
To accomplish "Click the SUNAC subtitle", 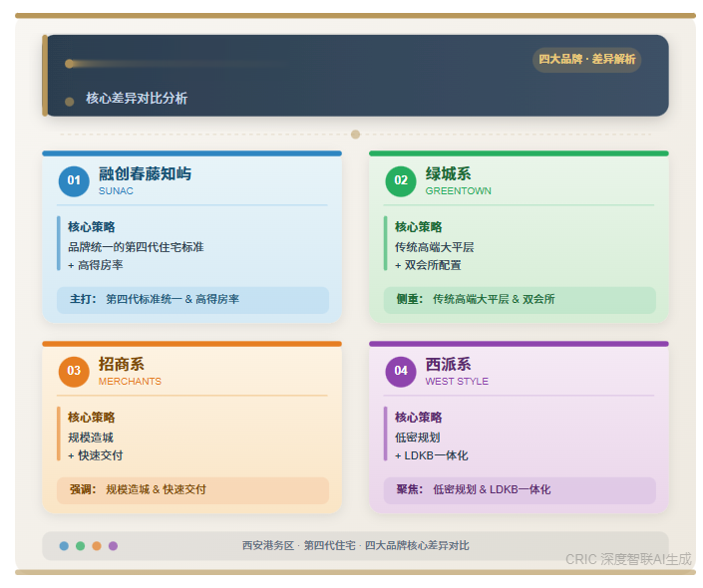I will [x=116, y=191].
